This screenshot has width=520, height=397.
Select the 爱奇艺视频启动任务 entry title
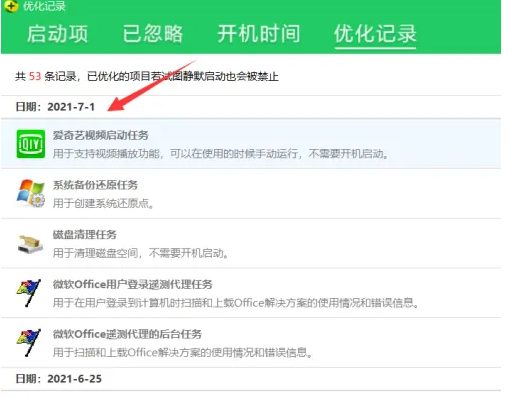(101, 135)
